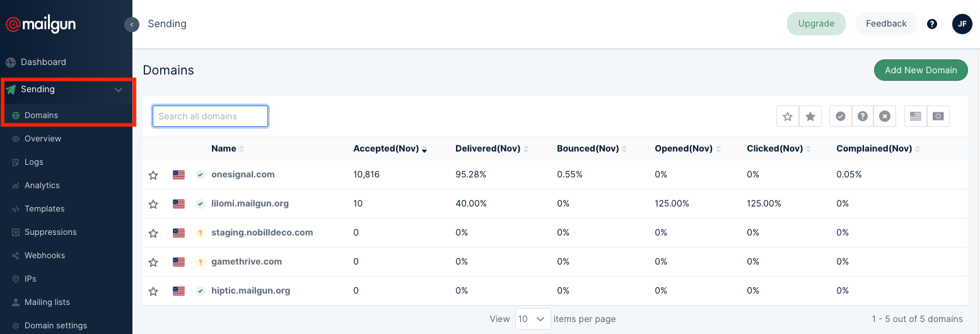Click the US flag for lilomi.mailgun.org
This screenshot has height=334, width=980.
(x=179, y=204)
